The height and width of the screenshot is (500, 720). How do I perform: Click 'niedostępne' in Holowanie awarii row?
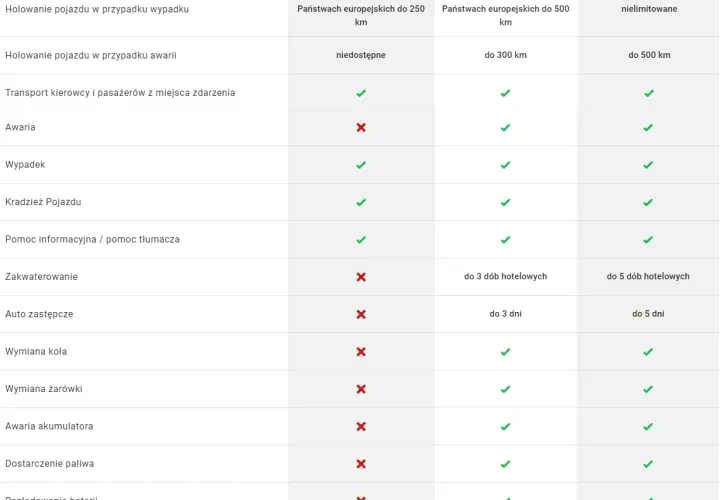[361, 55]
